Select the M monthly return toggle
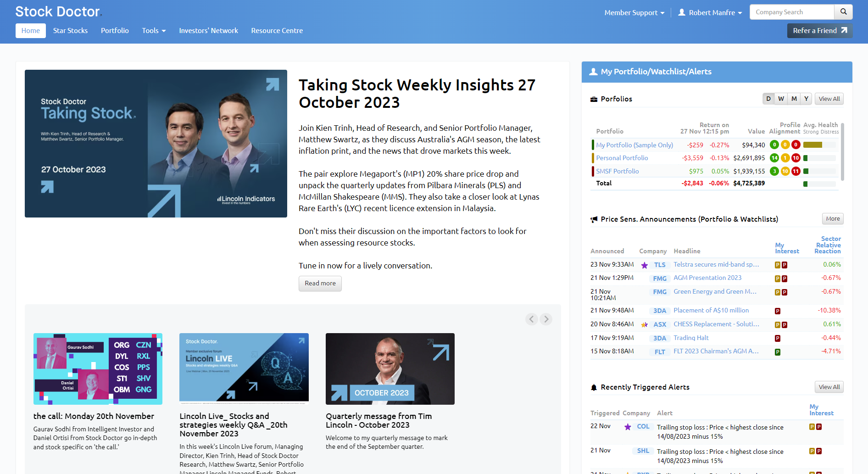868x474 pixels. point(794,99)
